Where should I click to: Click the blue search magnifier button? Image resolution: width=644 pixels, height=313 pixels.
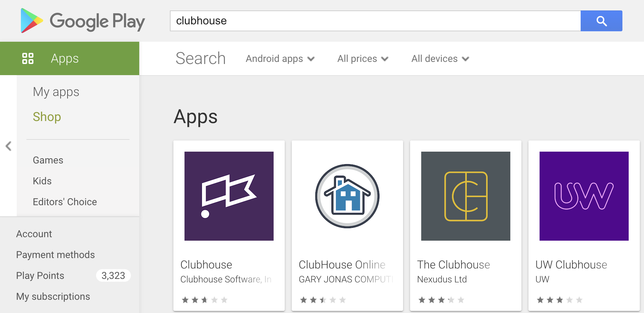tap(601, 21)
